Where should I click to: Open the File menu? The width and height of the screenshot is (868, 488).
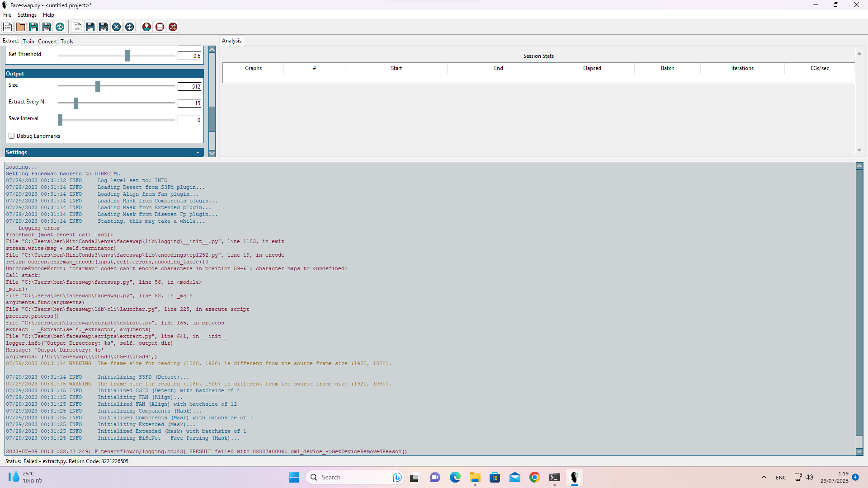pyautogui.click(x=7, y=15)
